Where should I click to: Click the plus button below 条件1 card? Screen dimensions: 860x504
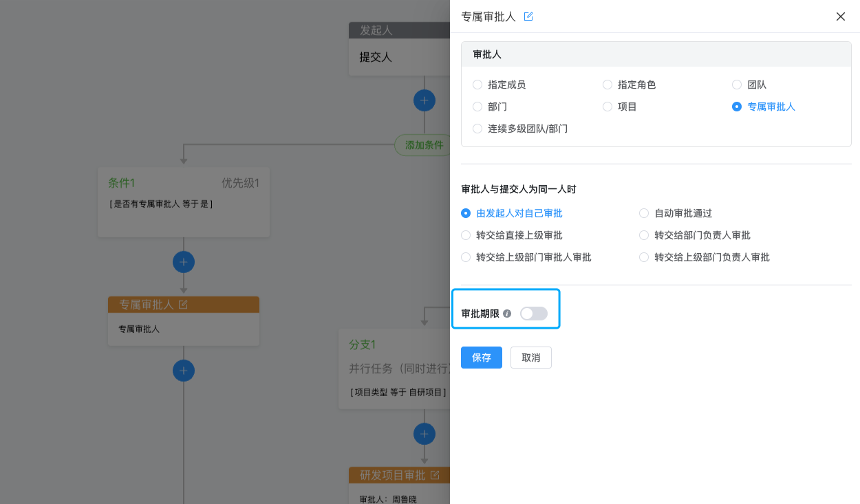[184, 262]
